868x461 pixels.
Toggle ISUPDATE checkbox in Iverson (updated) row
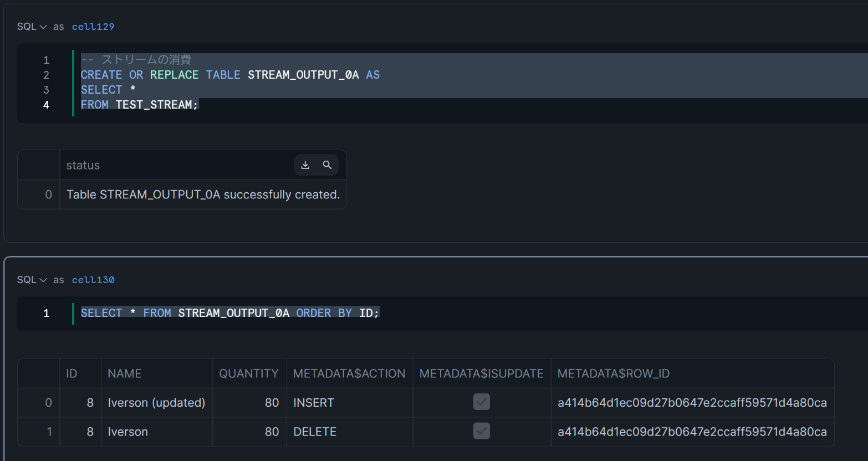tap(482, 402)
